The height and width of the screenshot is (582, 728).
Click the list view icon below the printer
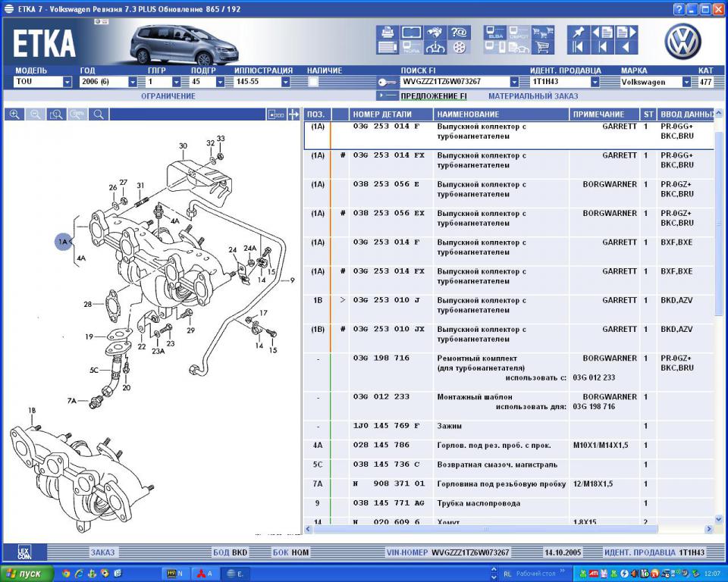tap(388, 47)
